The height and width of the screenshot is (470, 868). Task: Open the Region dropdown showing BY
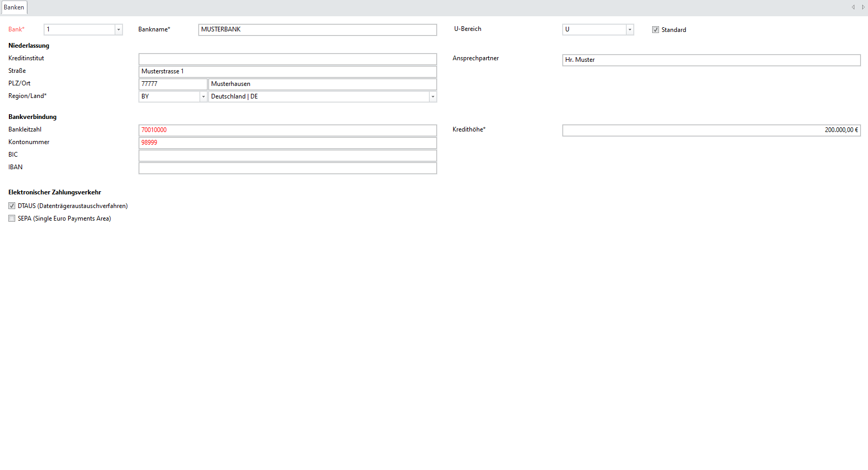pyautogui.click(x=203, y=97)
